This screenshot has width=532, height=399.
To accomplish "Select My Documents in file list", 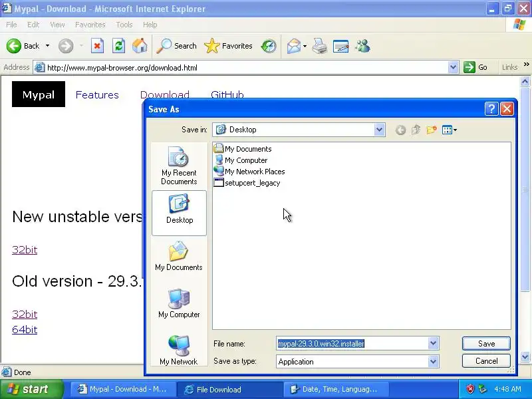I will (243, 149).
